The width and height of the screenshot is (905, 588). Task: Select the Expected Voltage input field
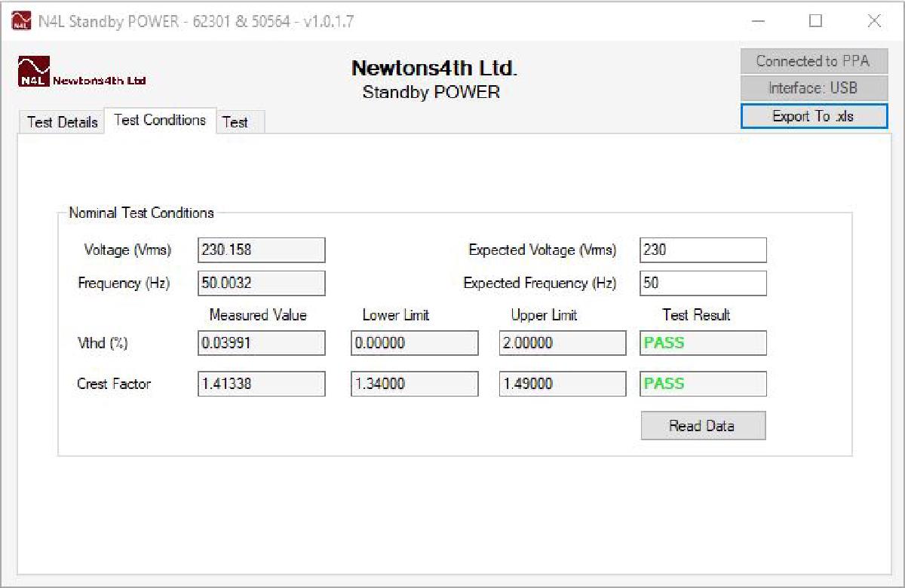pyautogui.click(x=702, y=250)
